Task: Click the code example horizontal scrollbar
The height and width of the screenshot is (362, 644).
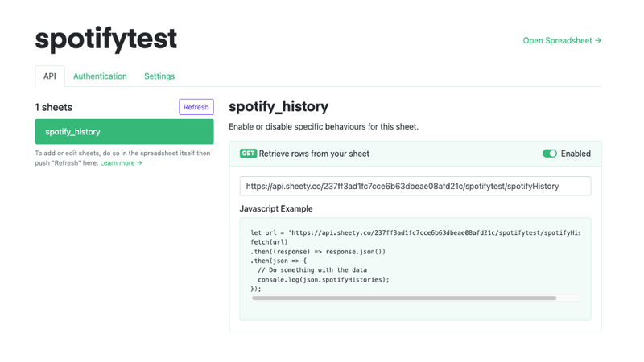Action: [x=404, y=298]
